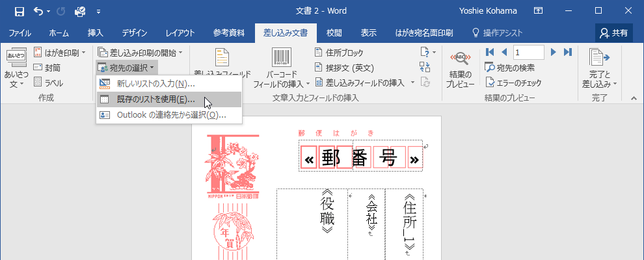The height and width of the screenshot is (260, 644).
Task: Open バーコードフィールドの挿入 dropdown
Action: [x=281, y=69]
